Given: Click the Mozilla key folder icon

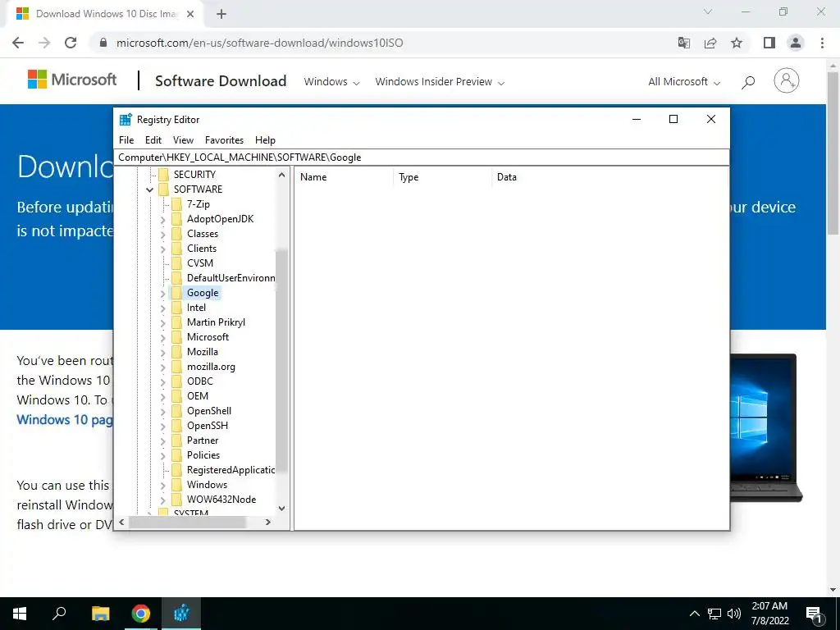Looking at the screenshot, I should point(176,352).
